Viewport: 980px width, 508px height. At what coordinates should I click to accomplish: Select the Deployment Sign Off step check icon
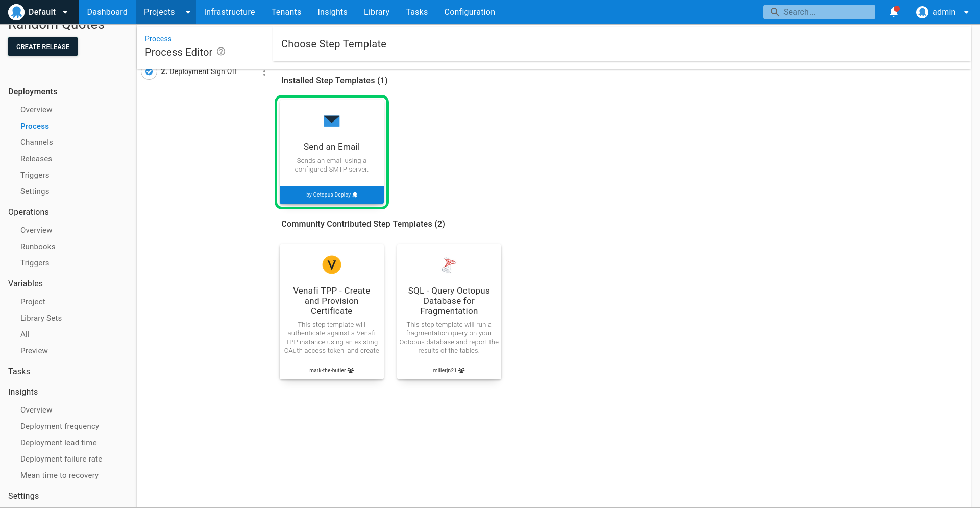149,72
